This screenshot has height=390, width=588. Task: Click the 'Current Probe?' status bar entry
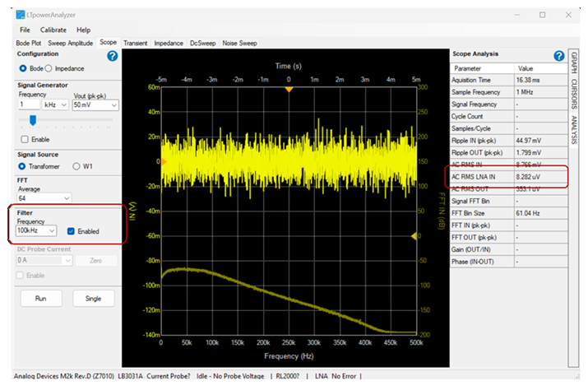[x=169, y=376]
